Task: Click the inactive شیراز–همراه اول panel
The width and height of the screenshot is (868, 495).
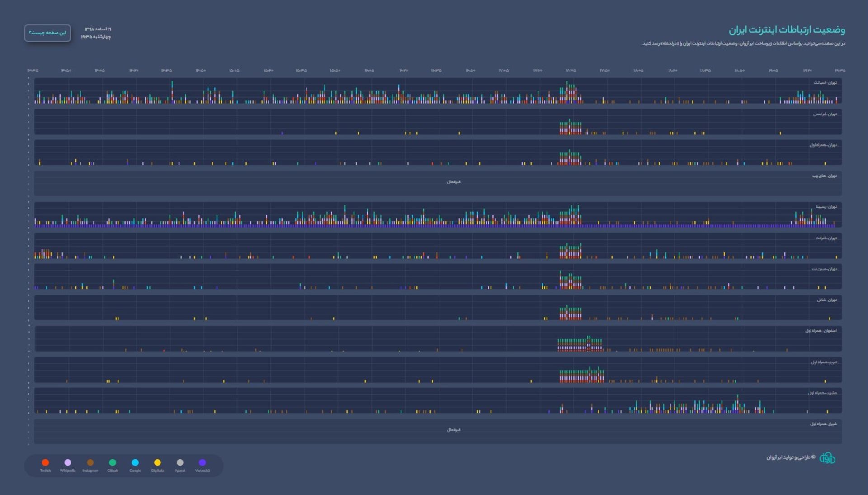Action: (x=453, y=430)
